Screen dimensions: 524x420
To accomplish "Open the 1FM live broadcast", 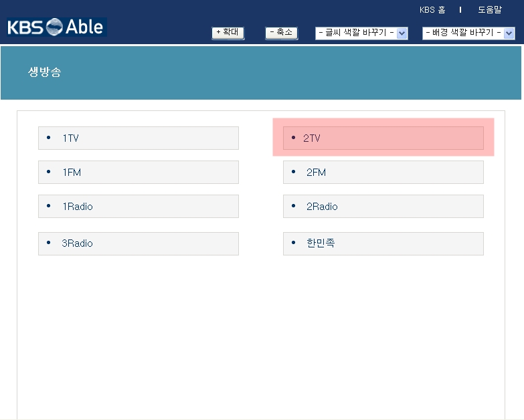I will (72, 172).
